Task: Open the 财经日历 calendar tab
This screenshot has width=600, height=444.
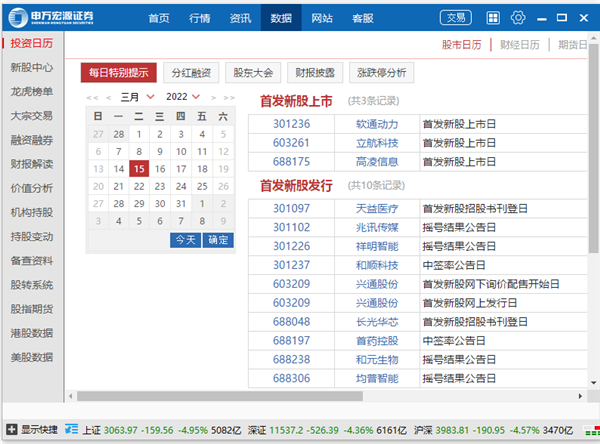Action: (x=520, y=44)
